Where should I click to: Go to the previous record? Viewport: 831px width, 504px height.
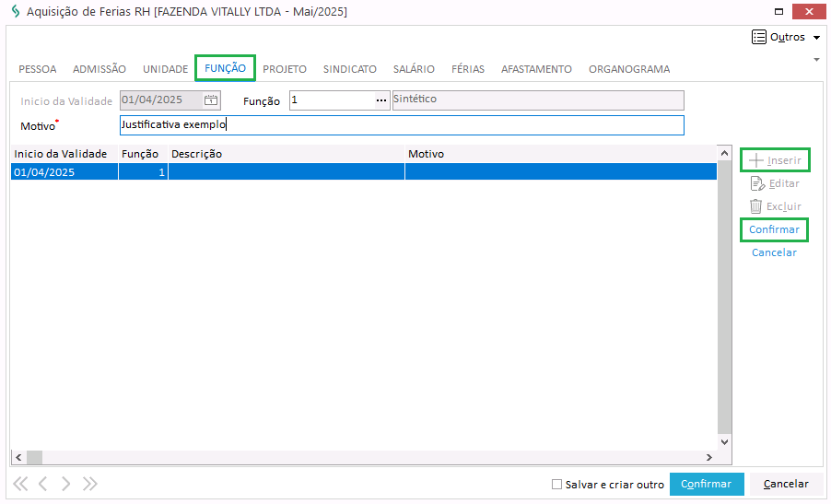coord(43,484)
